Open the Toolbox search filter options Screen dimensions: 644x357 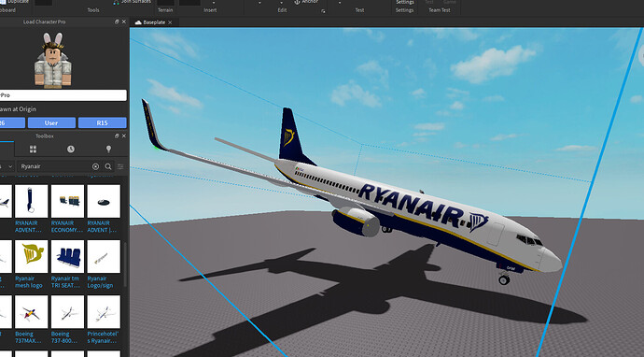tap(120, 166)
